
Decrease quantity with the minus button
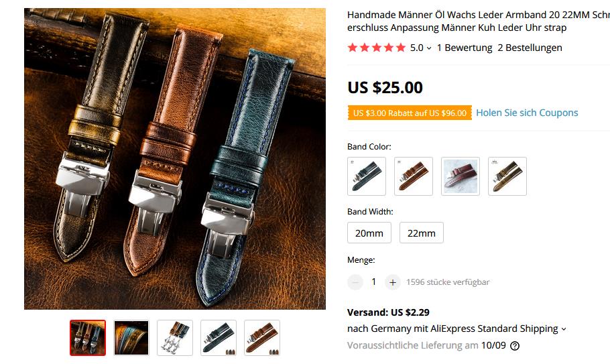pyautogui.click(x=355, y=282)
